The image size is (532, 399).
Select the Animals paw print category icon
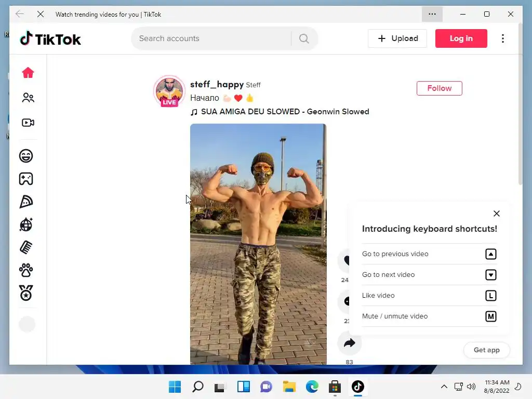[26, 270]
